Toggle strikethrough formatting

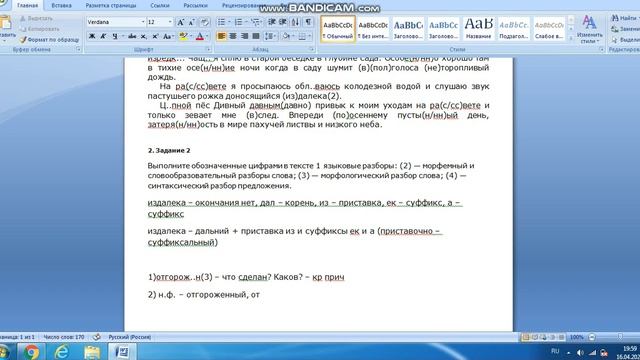click(132, 36)
